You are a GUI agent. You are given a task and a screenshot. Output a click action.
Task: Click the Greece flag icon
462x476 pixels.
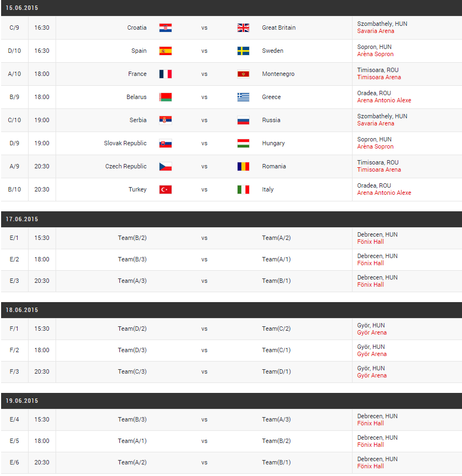pos(243,97)
